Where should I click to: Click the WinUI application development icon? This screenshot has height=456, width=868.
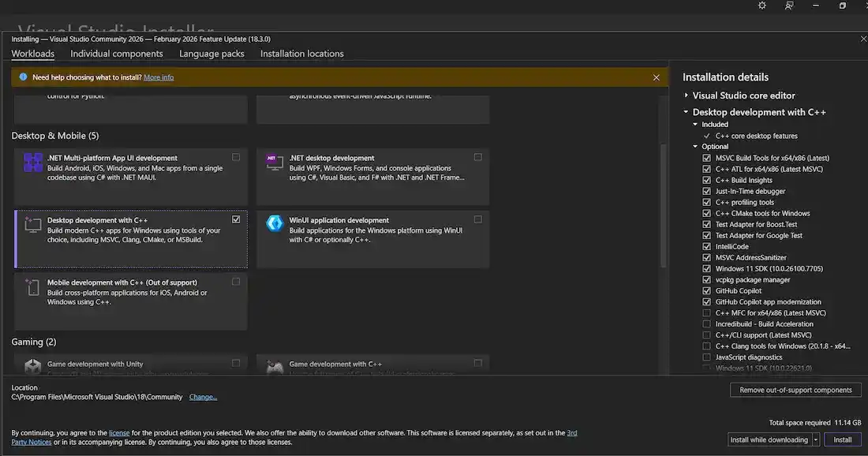275,223
